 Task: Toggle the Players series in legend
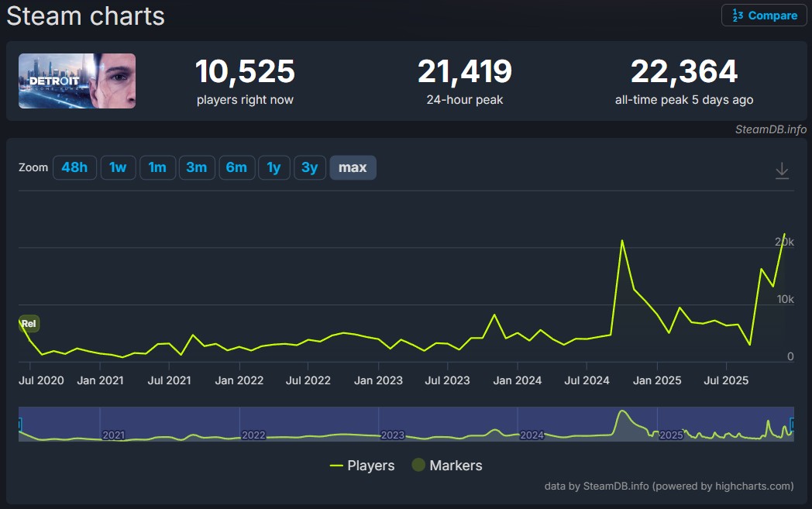coord(362,466)
